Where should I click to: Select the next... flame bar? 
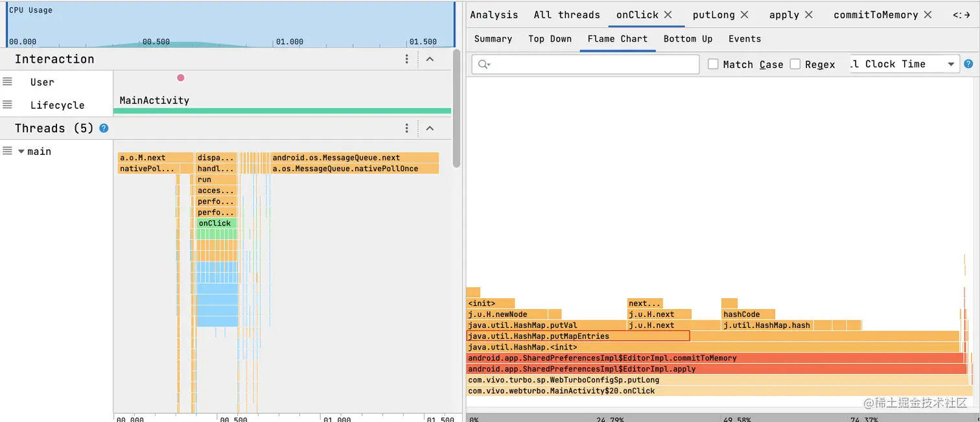coord(645,303)
